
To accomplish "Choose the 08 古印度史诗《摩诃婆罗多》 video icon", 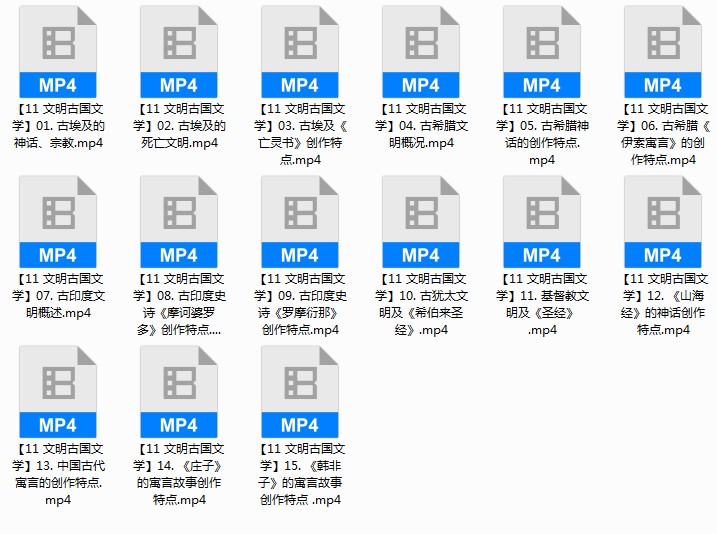I will click(179, 222).
